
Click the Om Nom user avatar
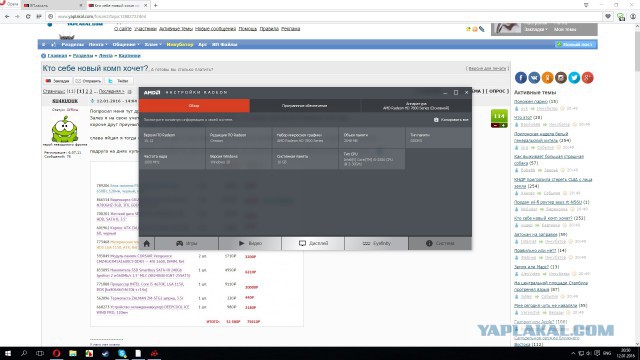pyautogui.click(x=64, y=129)
